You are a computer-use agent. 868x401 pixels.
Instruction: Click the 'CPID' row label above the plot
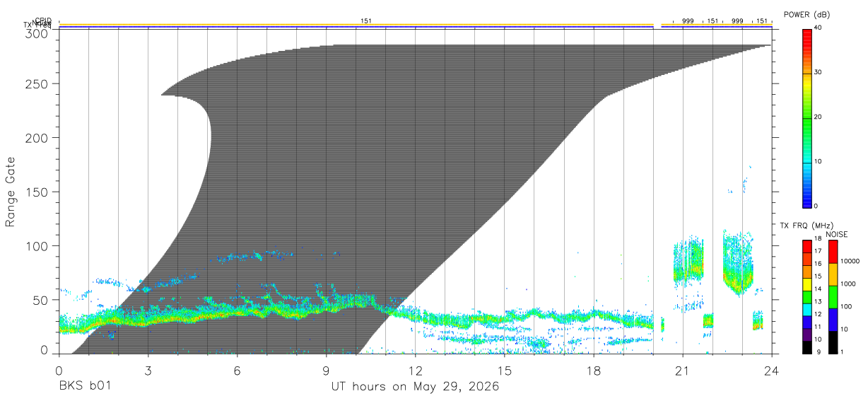43,21
